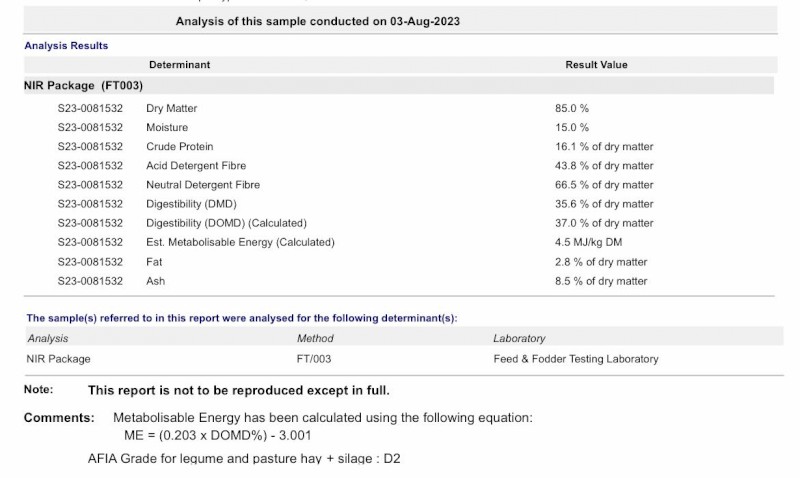The image size is (800, 478).
Task: Select the FT/003 method entry
Action: click(x=313, y=359)
